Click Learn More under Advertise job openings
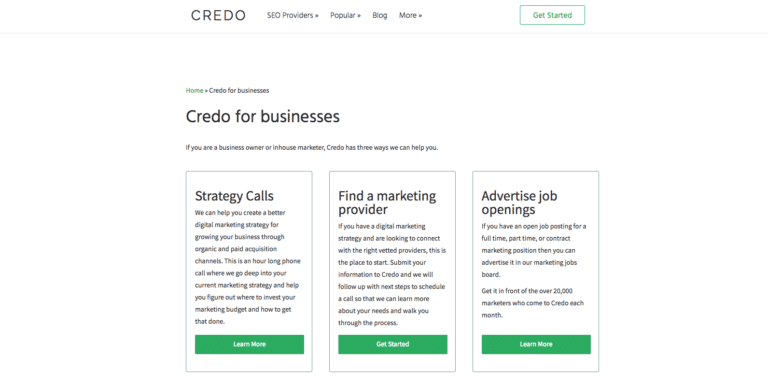The width and height of the screenshot is (768, 387). tap(536, 344)
